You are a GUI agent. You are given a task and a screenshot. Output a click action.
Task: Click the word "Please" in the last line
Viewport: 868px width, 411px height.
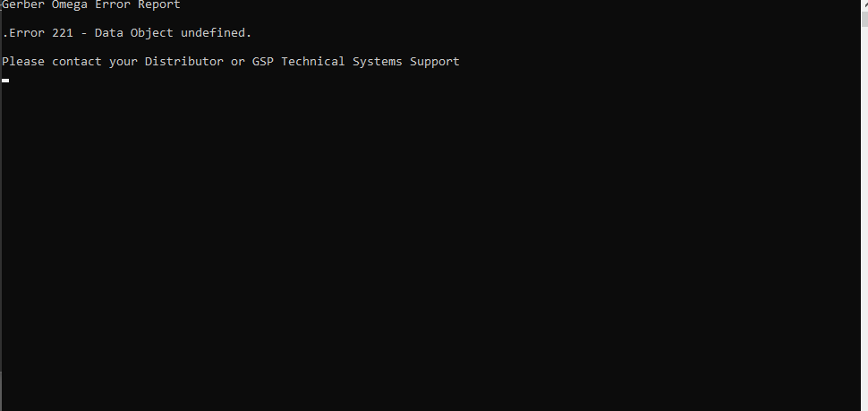23,62
